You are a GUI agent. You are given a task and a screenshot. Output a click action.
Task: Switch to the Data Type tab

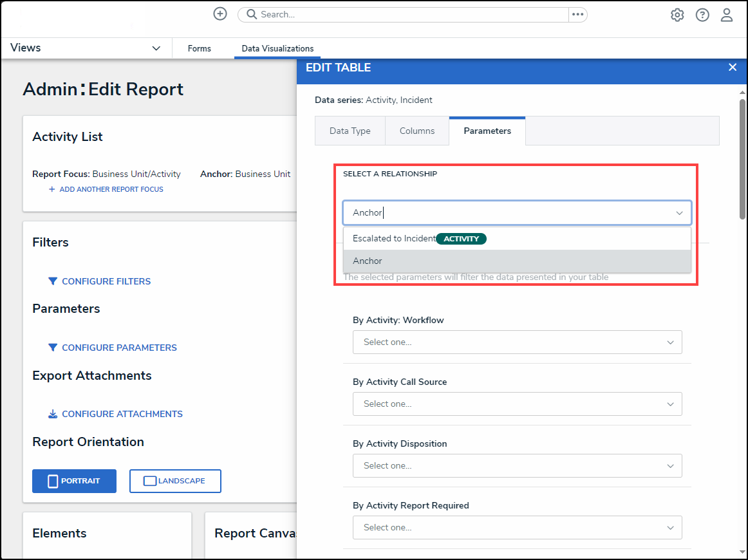350,131
